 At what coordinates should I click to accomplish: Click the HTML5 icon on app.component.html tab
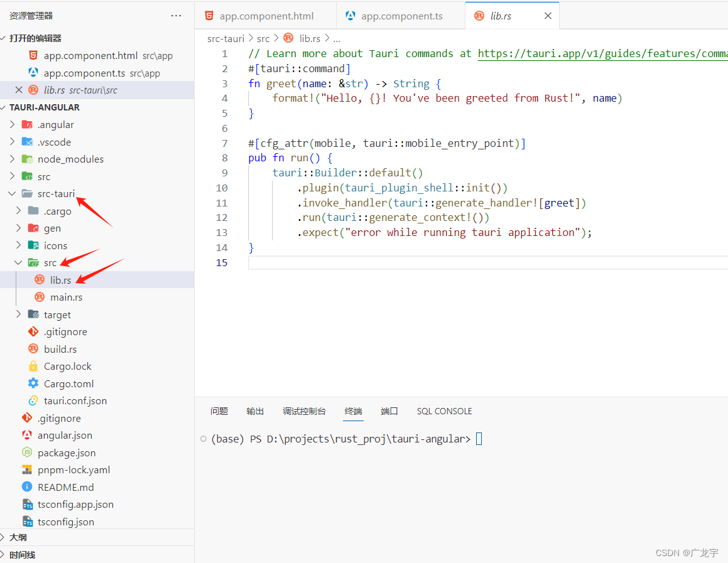[208, 16]
